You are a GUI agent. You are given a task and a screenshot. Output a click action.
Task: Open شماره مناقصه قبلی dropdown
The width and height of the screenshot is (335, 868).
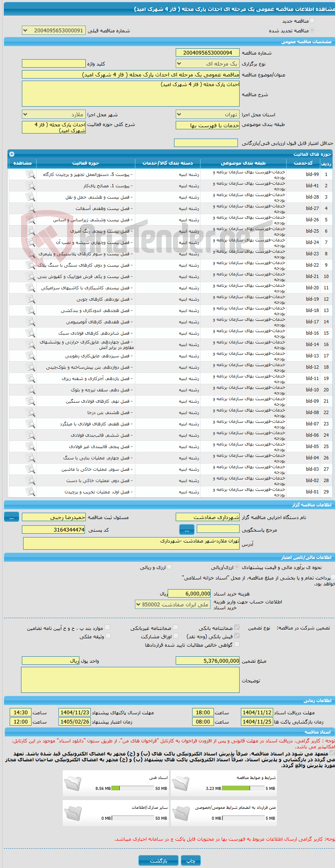tap(54, 31)
